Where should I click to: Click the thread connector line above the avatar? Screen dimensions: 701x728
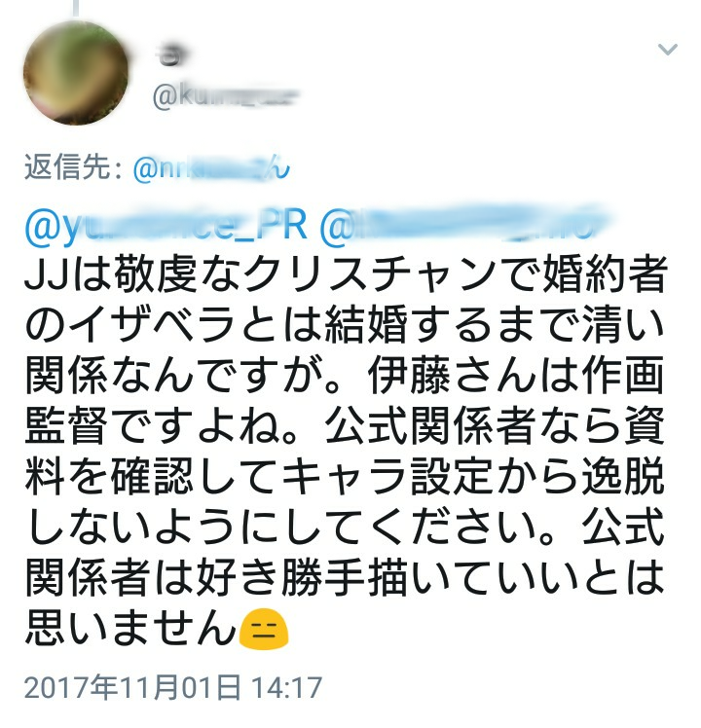point(75,9)
